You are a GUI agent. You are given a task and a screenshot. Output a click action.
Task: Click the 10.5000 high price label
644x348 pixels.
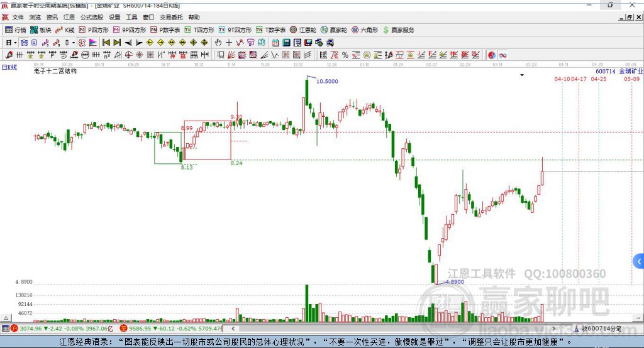coord(327,81)
